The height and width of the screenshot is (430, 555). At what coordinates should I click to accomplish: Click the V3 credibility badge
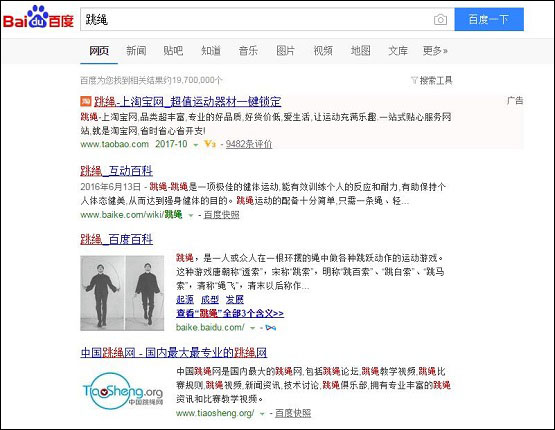click(x=210, y=144)
